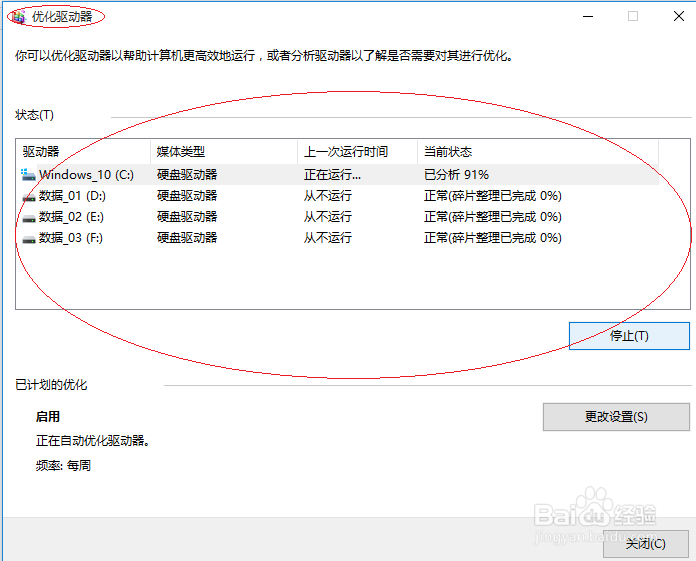The height and width of the screenshot is (561, 696).
Task: Sort by 当前状态 column header
Action: click(x=538, y=152)
